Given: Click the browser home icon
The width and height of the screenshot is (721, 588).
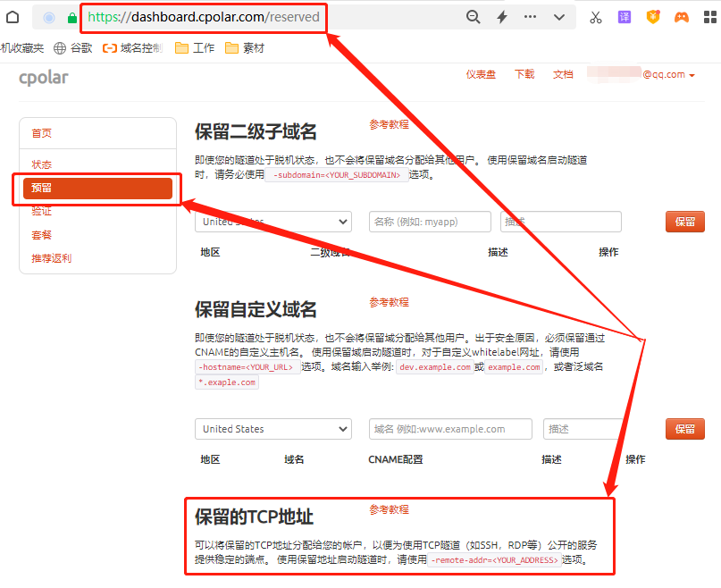Looking at the screenshot, I should tap(13, 17).
